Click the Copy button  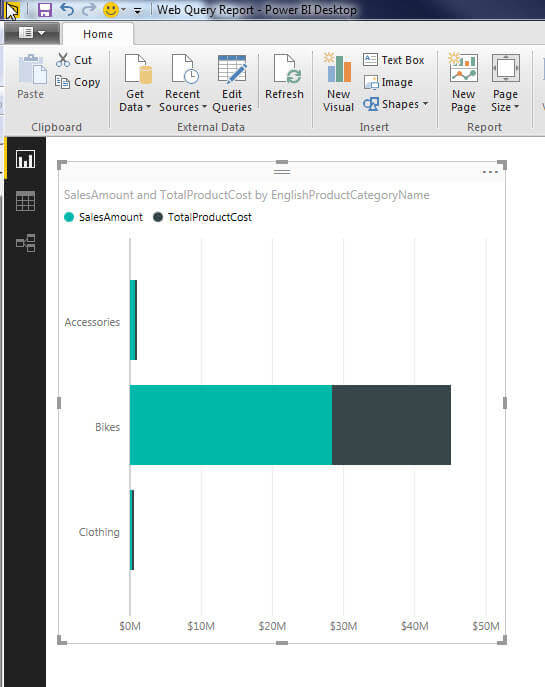pos(78,82)
